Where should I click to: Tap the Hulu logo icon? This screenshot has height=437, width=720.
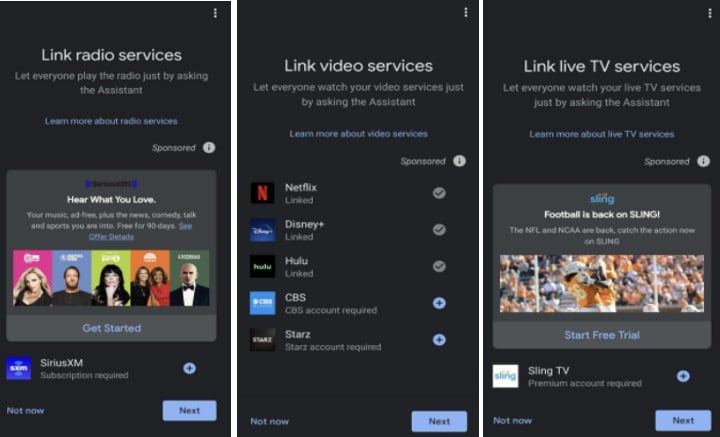(x=263, y=266)
